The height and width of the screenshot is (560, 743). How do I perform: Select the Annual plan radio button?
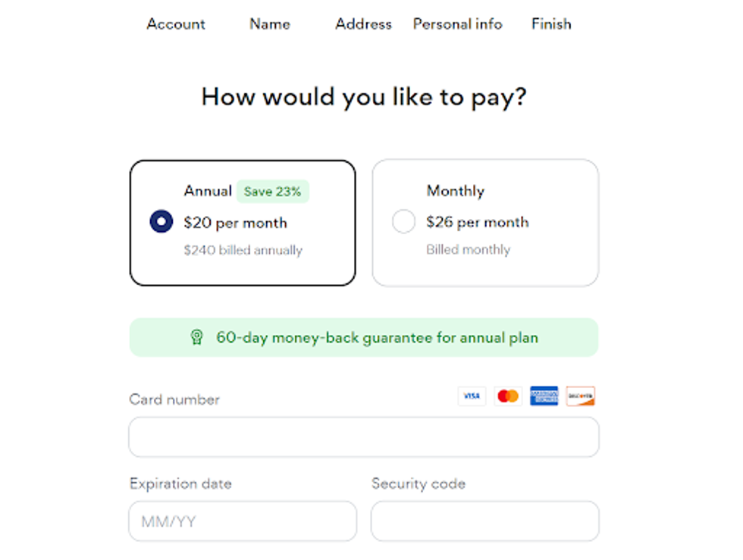161,222
